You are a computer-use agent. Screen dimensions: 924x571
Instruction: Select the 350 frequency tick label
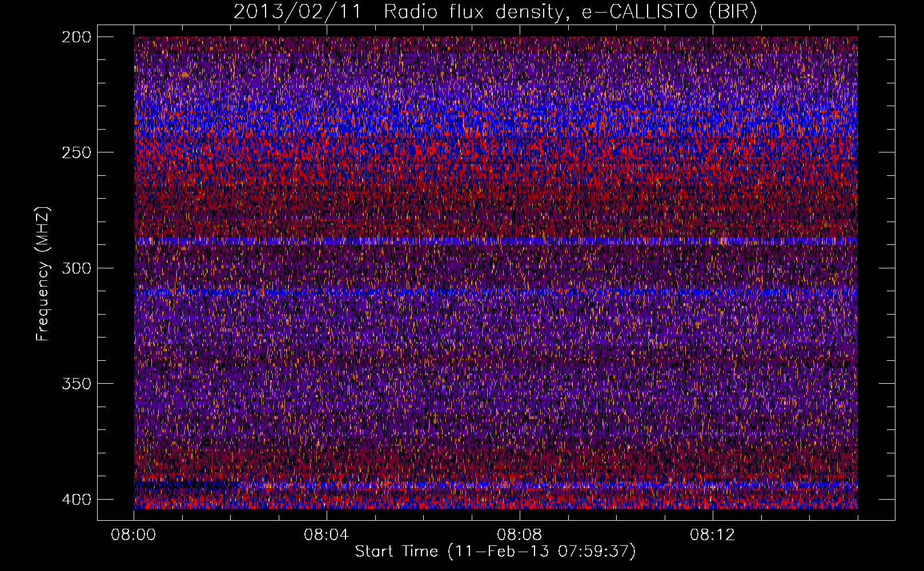pyautogui.click(x=76, y=384)
